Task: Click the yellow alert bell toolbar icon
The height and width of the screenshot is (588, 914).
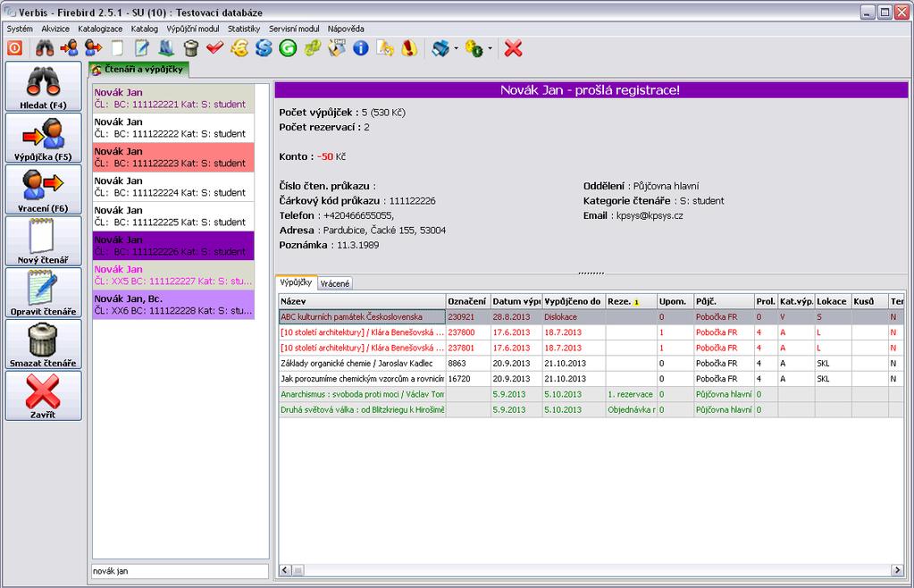Action: coord(410,48)
